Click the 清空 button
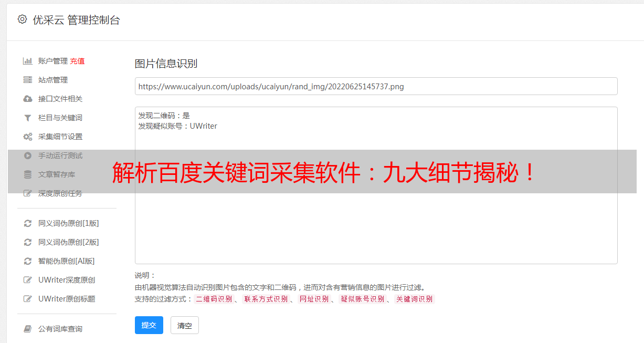Viewport: 644px width, 343px height. tap(185, 326)
